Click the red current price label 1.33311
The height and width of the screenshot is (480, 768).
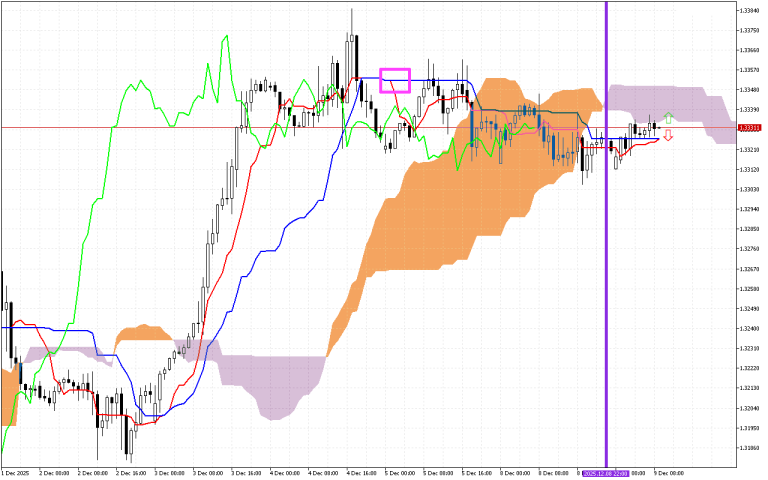point(749,128)
